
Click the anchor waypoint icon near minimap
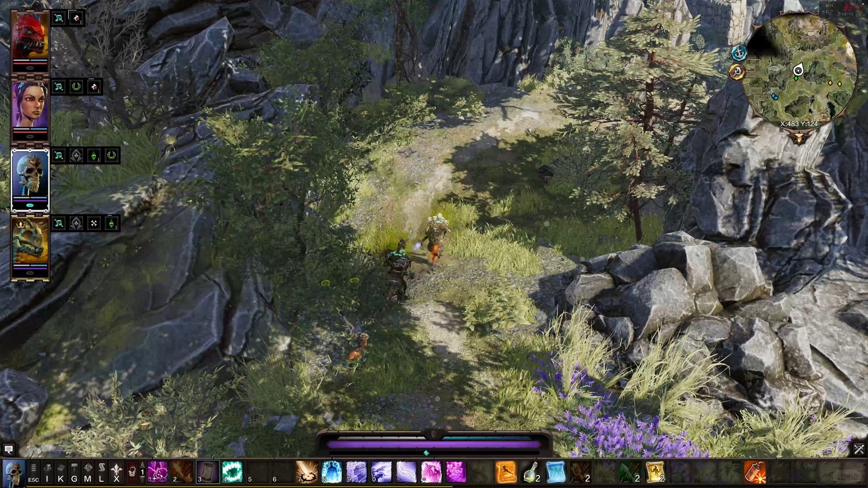tap(739, 53)
